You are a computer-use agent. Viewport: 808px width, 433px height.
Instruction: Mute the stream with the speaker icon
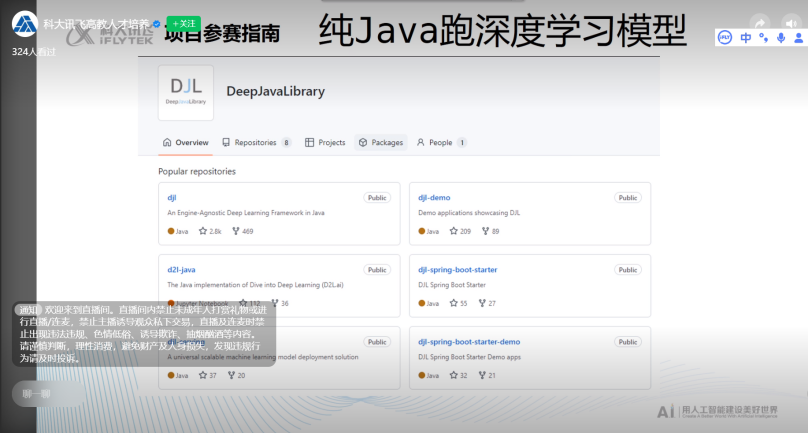(791, 23)
